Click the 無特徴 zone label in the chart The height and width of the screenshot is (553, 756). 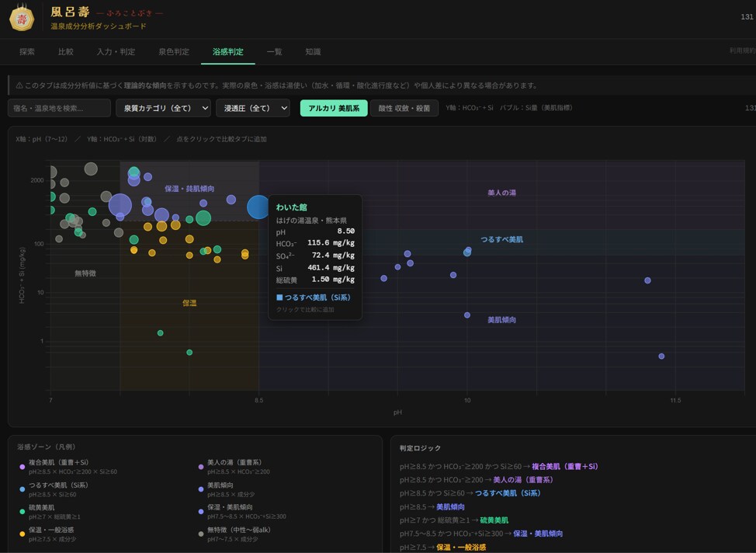tap(85, 273)
